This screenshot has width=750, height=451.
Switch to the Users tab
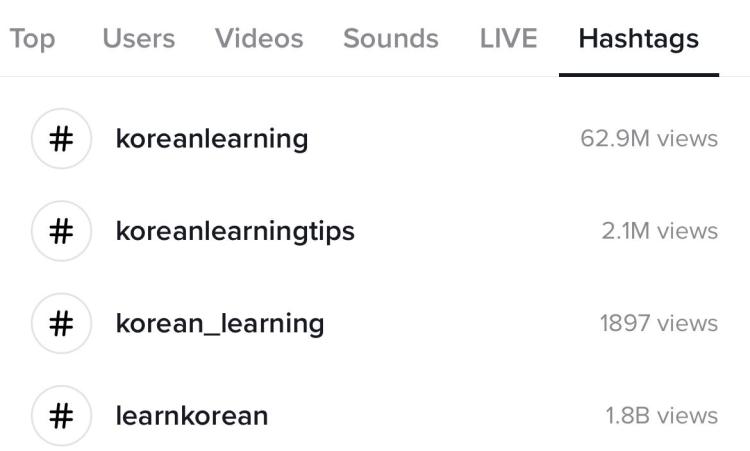coord(139,38)
